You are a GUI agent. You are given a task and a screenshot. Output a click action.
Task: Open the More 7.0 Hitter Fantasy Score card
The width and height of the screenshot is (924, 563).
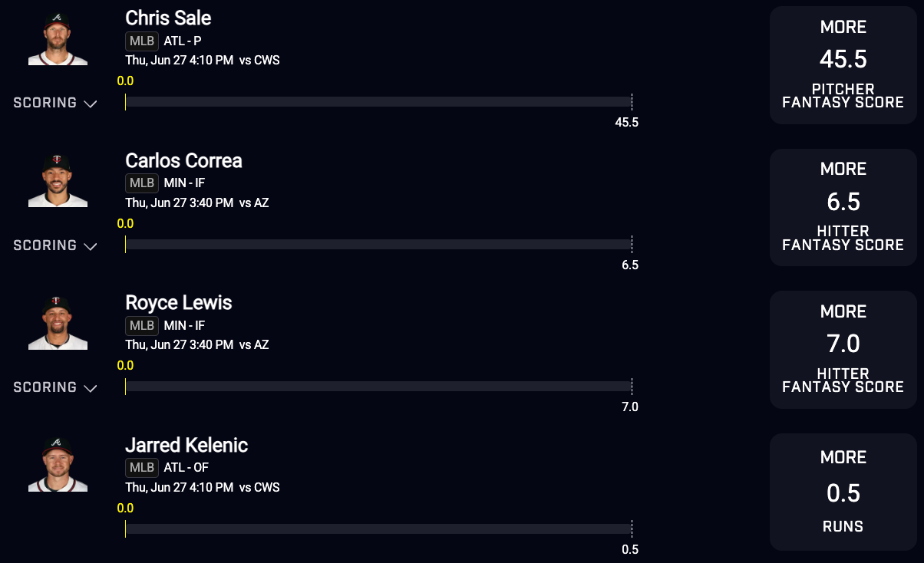coord(843,350)
